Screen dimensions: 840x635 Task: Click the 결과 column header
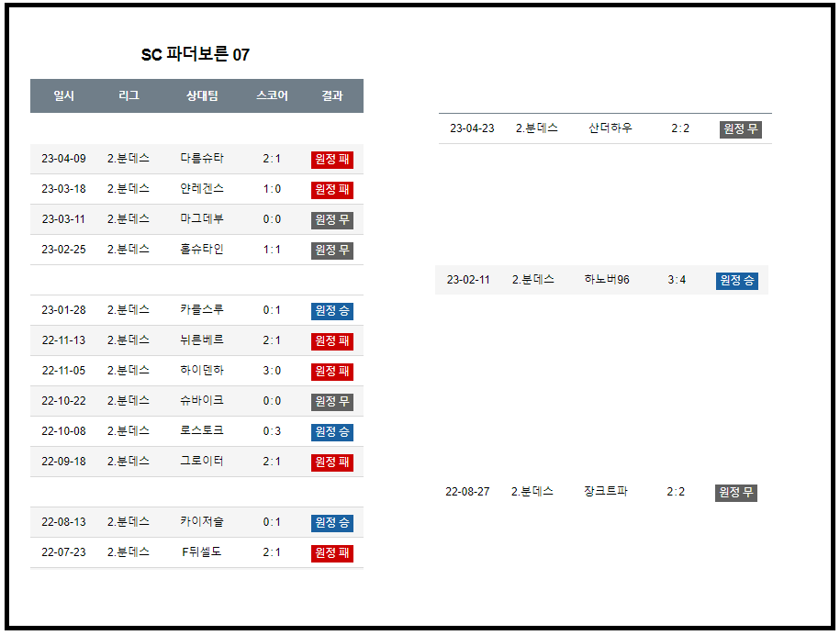(x=332, y=95)
